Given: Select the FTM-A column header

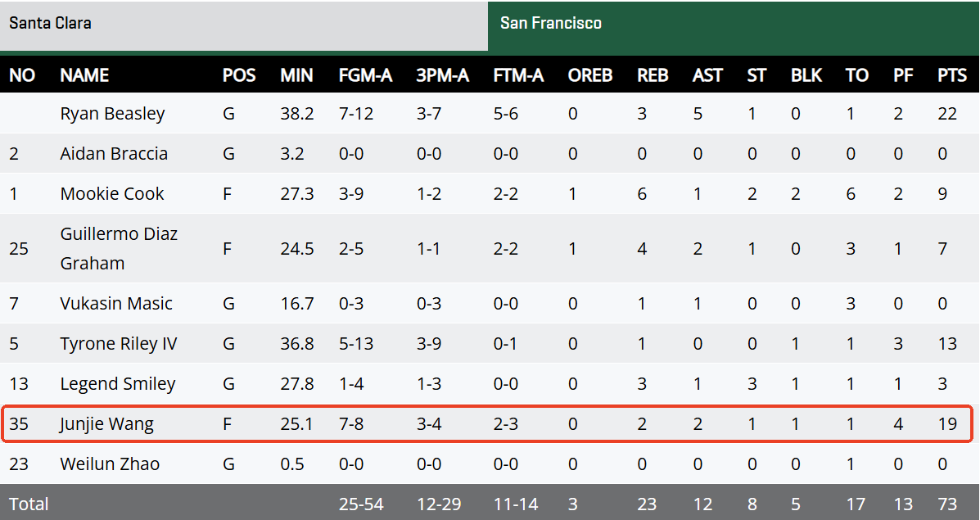Looking at the screenshot, I should [x=518, y=75].
